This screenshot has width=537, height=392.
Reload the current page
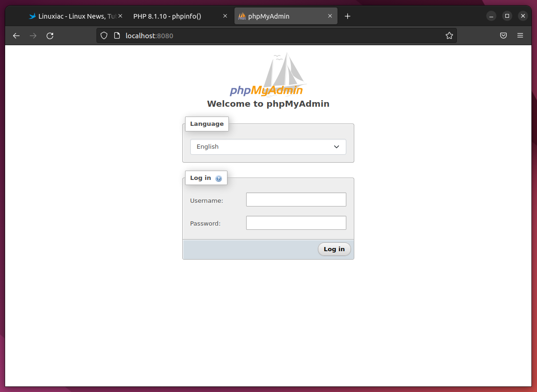[x=50, y=35]
